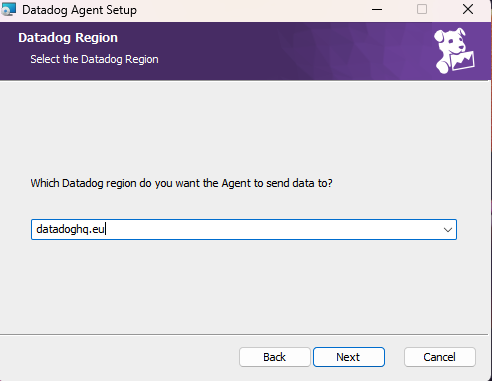Proceed with the Next button
492x381 pixels.
tap(349, 357)
